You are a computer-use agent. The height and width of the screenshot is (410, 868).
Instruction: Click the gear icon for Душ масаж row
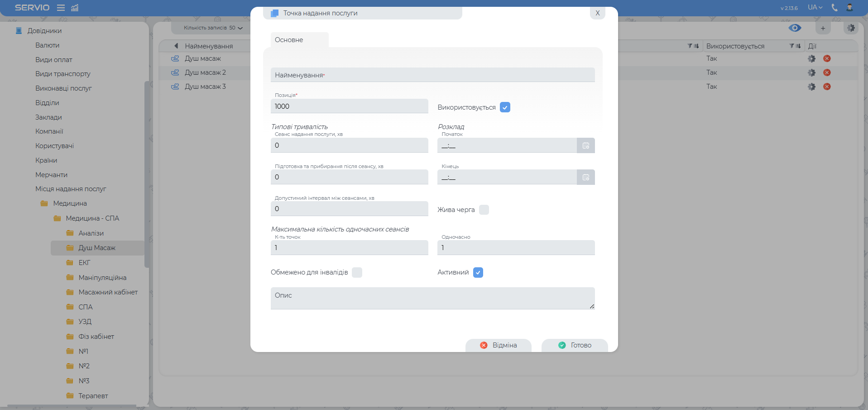[811, 58]
